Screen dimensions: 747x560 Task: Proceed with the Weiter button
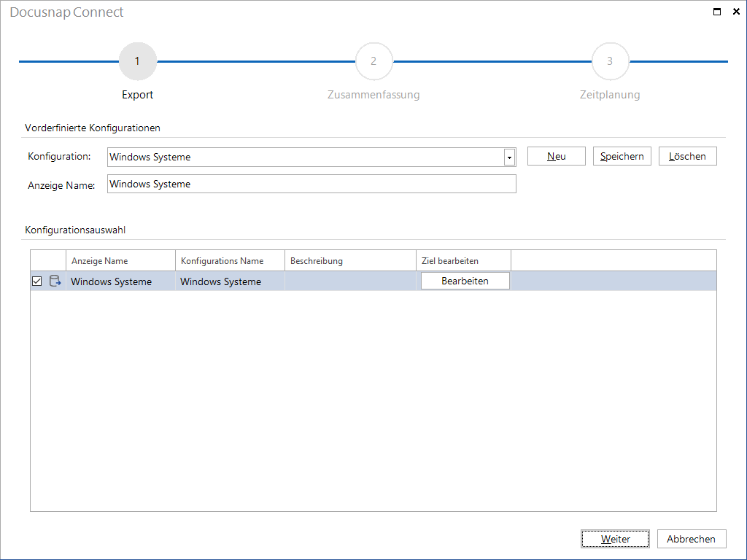pos(615,539)
